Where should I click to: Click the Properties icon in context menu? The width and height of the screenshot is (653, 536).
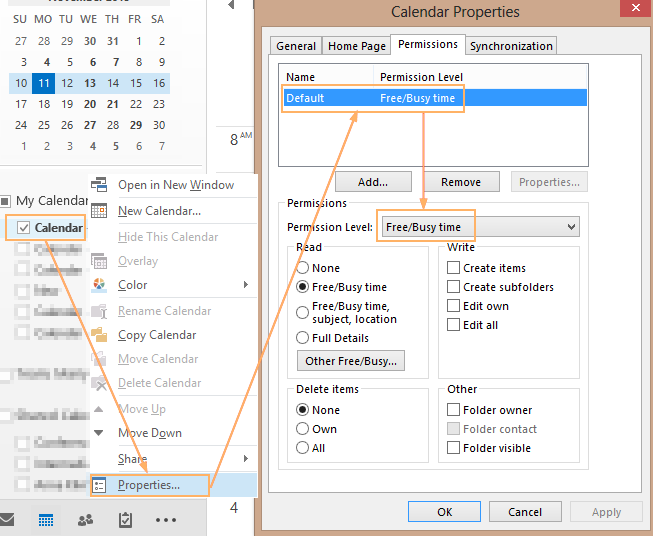point(99,485)
